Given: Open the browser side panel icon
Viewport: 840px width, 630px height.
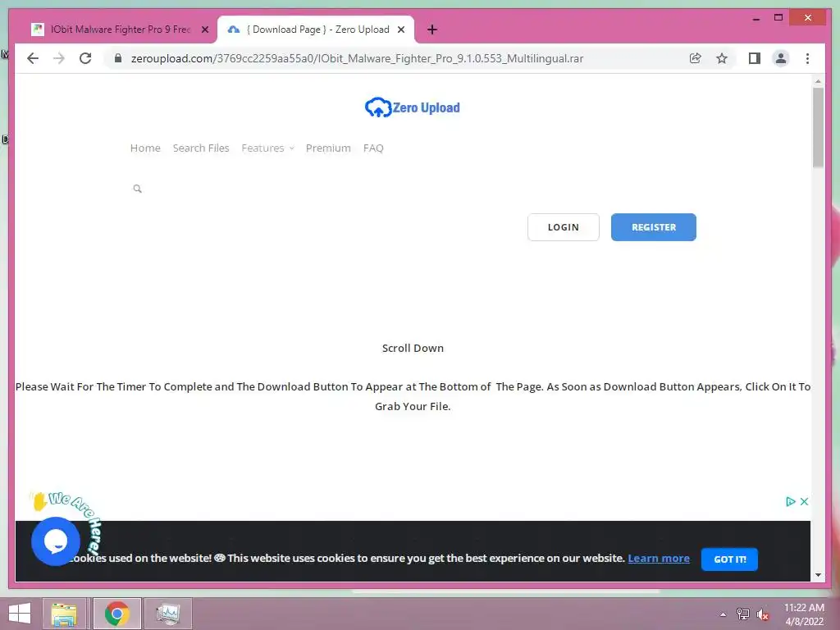Looking at the screenshot, I should point(755,58).
